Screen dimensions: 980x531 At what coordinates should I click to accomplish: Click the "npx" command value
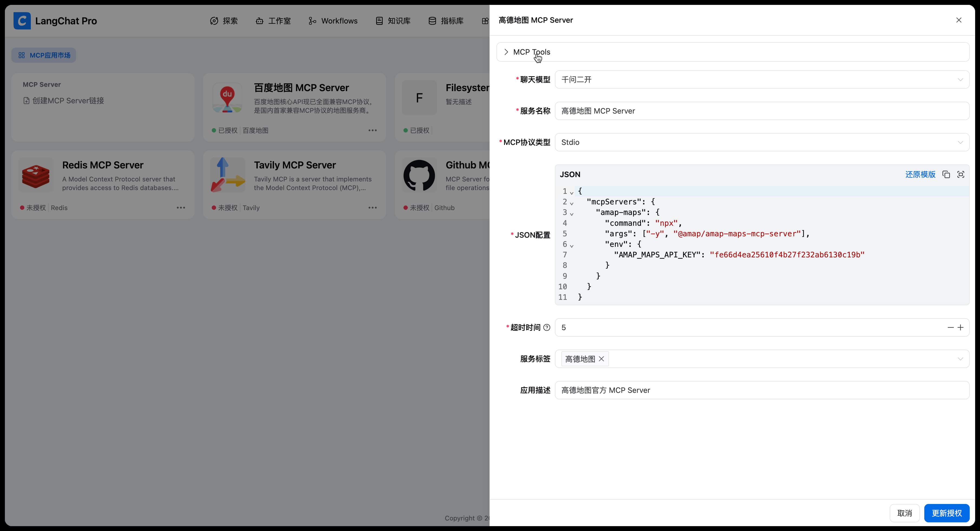coord(667,223)
